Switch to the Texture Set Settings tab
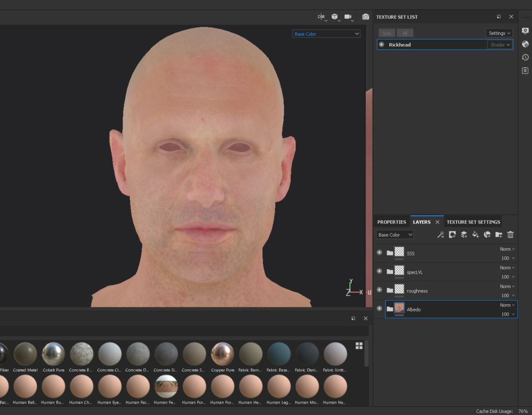 coord(473,222)
